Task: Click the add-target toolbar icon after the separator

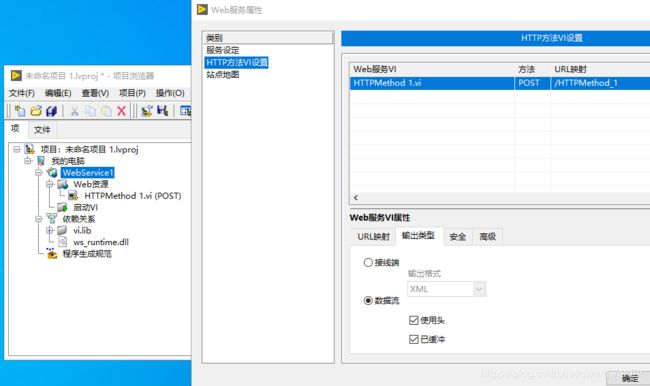Action: point(147,111)
